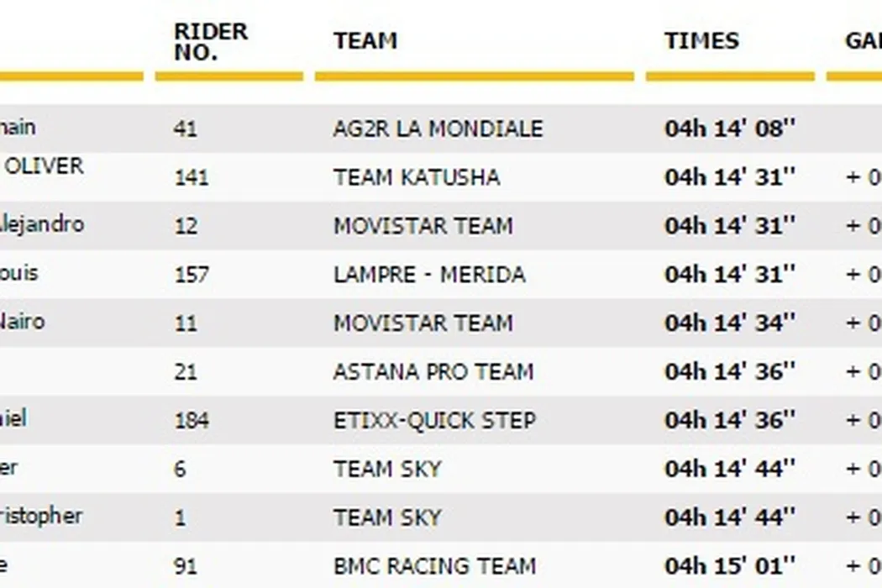Screen dimensions: 882x588
Task: Select the TEAM KATUSHA entry
Action: (417, 178)
